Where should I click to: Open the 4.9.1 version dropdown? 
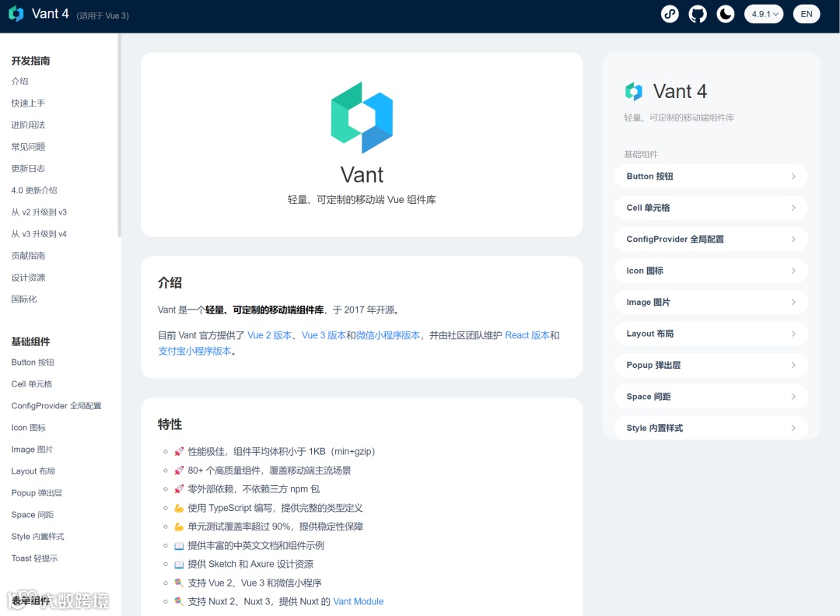764,14
